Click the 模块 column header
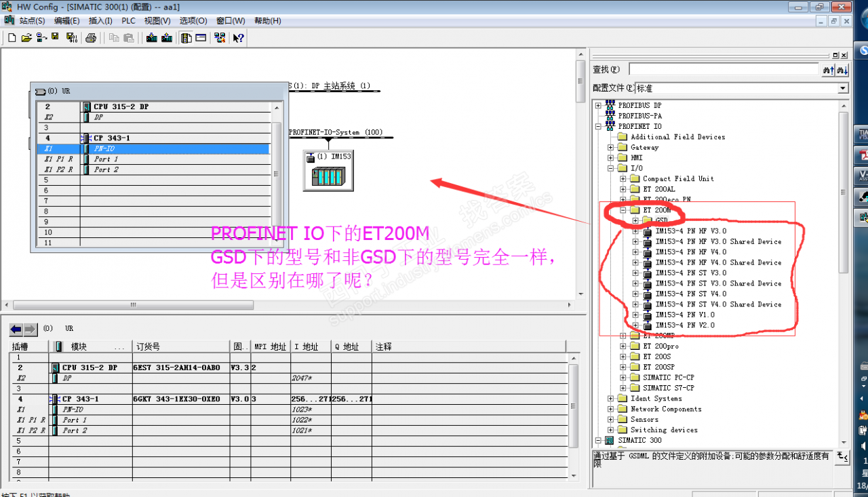This screenshot has width=868, height=497. point(90,346)
